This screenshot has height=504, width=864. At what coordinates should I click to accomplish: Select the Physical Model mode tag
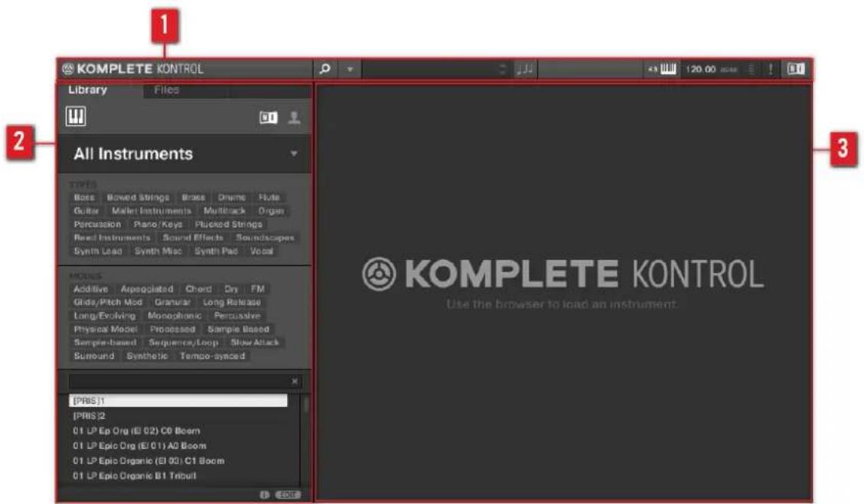coord(106,329)
